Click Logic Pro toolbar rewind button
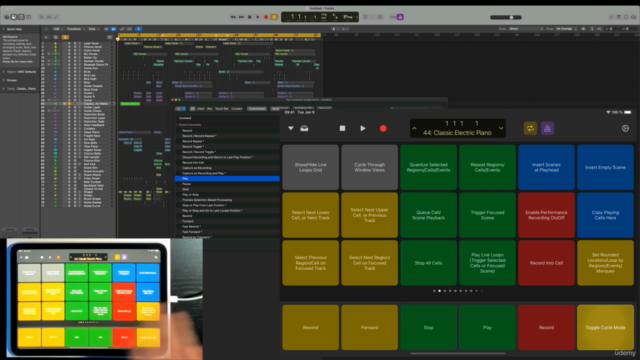Viewport: 640px width, 360px height. [233, 17]
